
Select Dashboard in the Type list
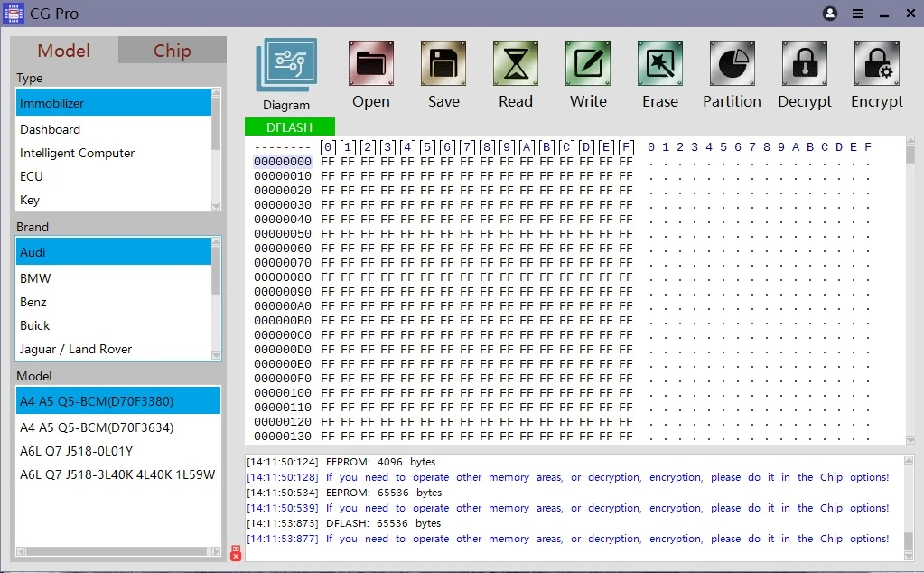coord(113,129)
